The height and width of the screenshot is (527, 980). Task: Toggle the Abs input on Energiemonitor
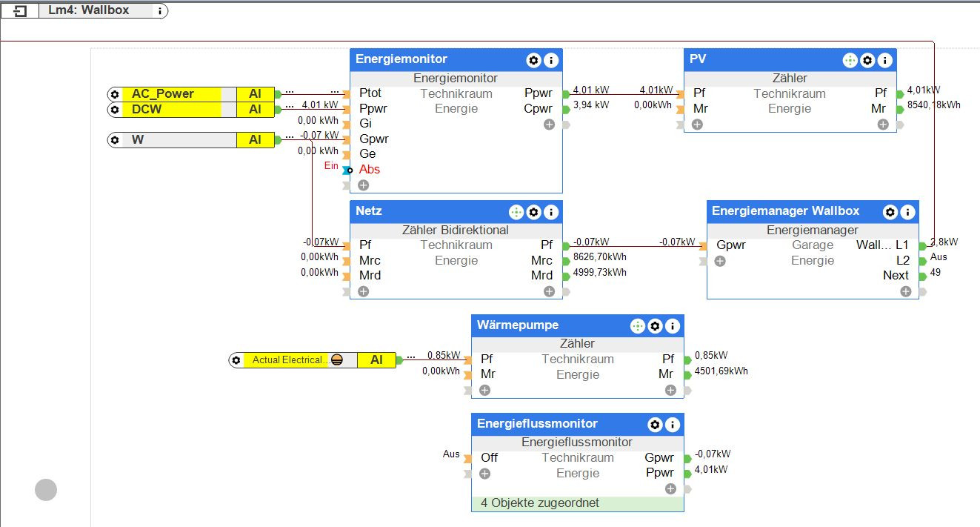click(347, 170)
